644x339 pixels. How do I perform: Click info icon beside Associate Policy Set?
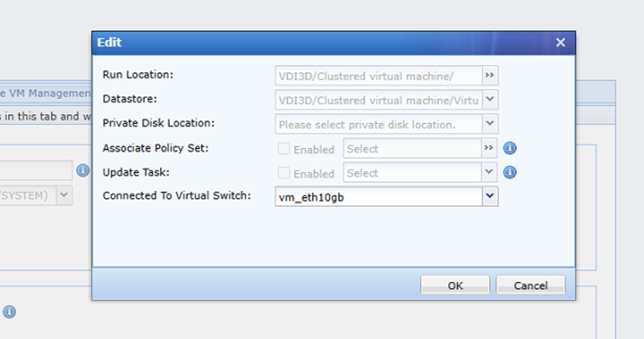tap(510, 148)
